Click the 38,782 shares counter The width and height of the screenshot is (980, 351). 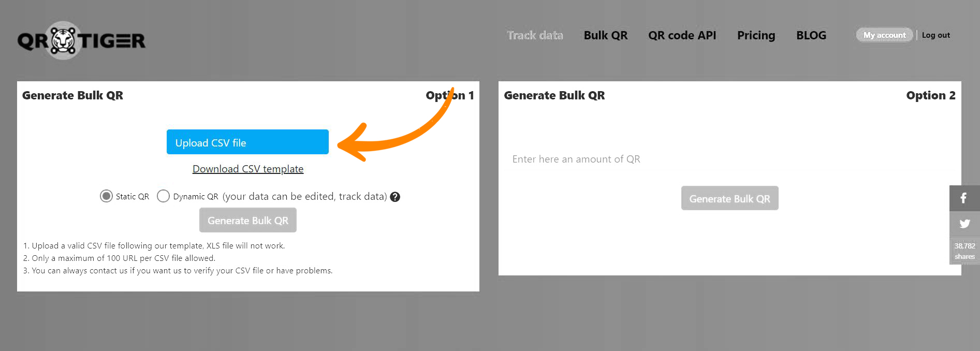964,251
